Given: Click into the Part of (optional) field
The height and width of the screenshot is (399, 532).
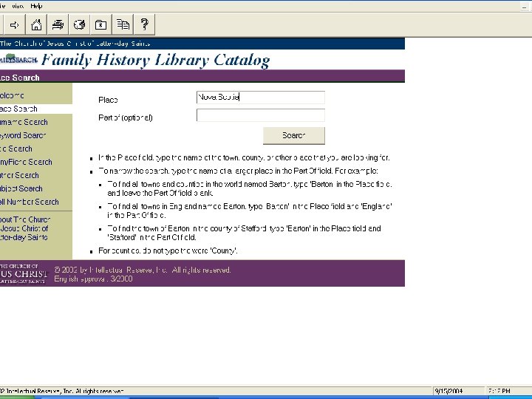Looking at the screenshot, I should (261, 115).
